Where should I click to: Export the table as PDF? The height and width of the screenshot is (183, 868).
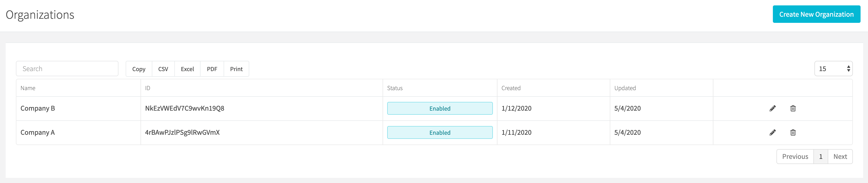coord(212,69)
